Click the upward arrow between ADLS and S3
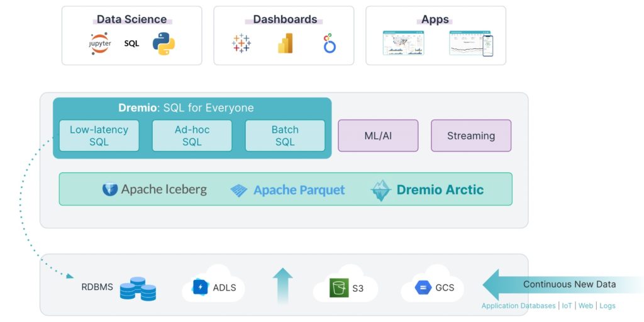 (x=282, y=286)
